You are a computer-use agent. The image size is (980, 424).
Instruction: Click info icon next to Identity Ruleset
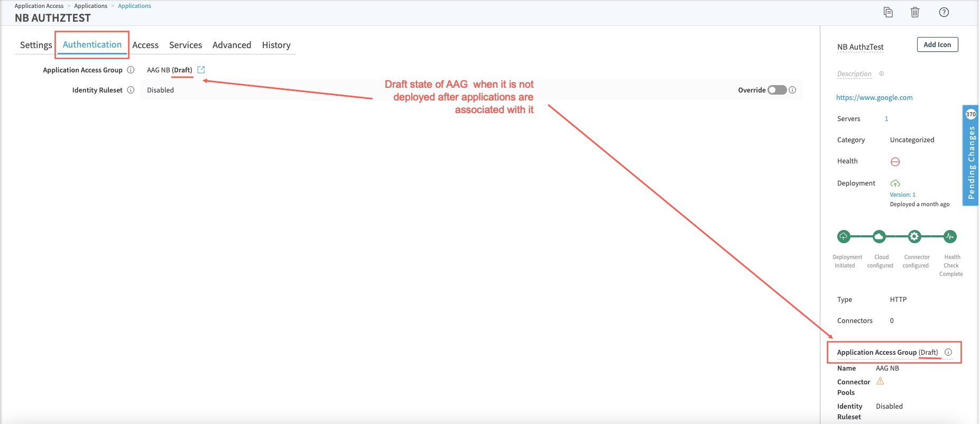[131, 90]
